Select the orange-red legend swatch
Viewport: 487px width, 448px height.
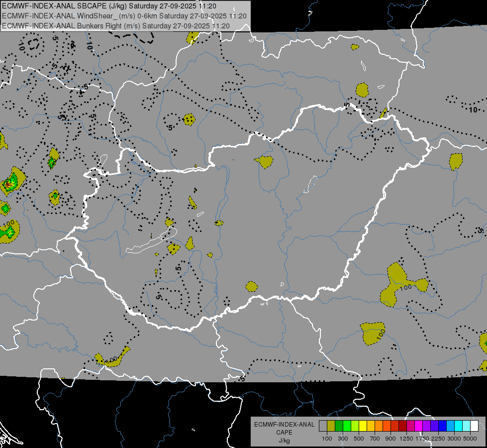[x=387, y=426]
